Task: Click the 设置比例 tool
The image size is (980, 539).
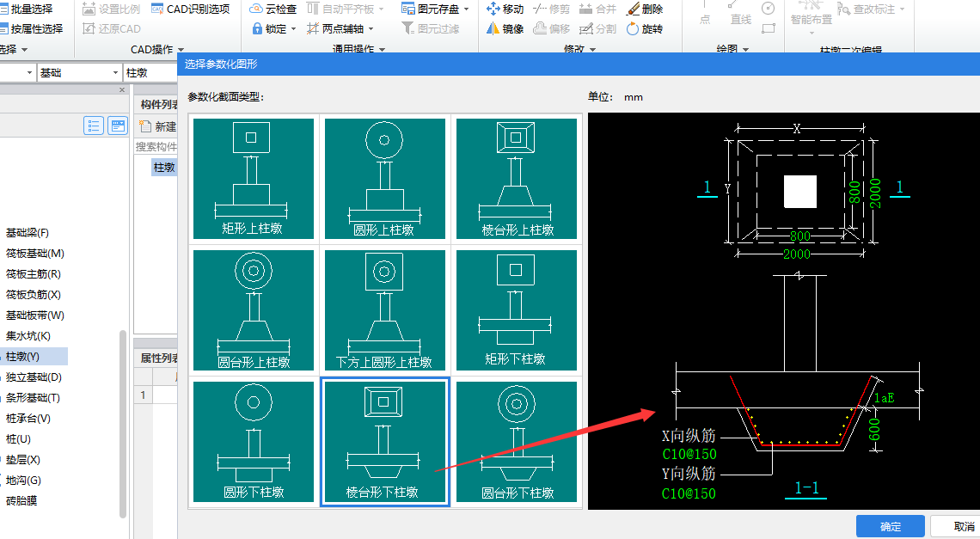Action: coord(113,9)
